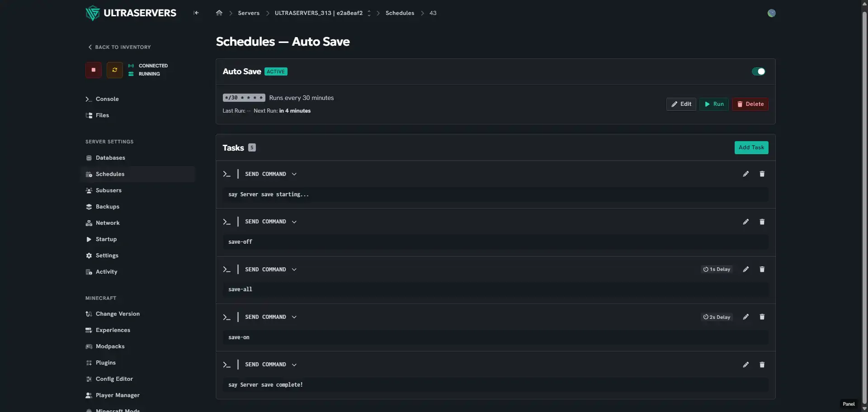
Task: Toggle the Auto Save schedule off
Action: [x=759, y=71]
